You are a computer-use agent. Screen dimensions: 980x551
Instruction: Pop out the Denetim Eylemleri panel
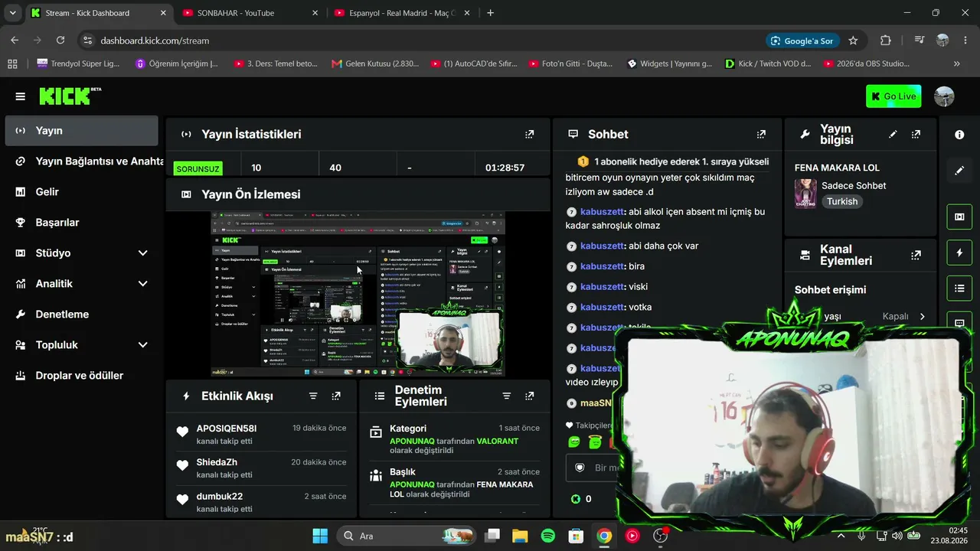[x=529, y=396]
